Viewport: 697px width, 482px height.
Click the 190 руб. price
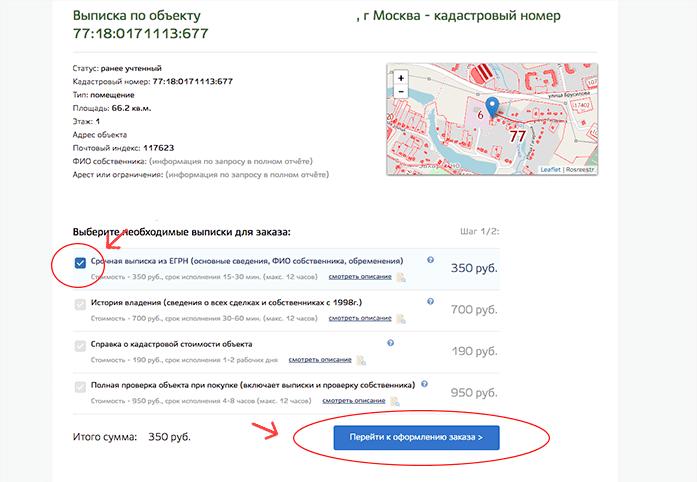pyautogui.click(x=474, y=351)
